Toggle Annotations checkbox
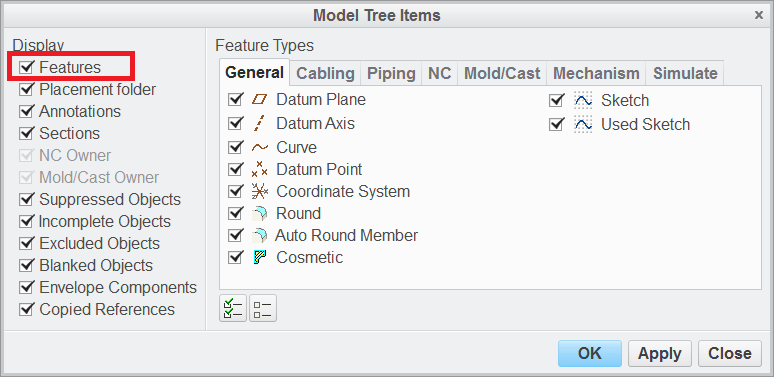774x377 pixels. pos(26,112)
